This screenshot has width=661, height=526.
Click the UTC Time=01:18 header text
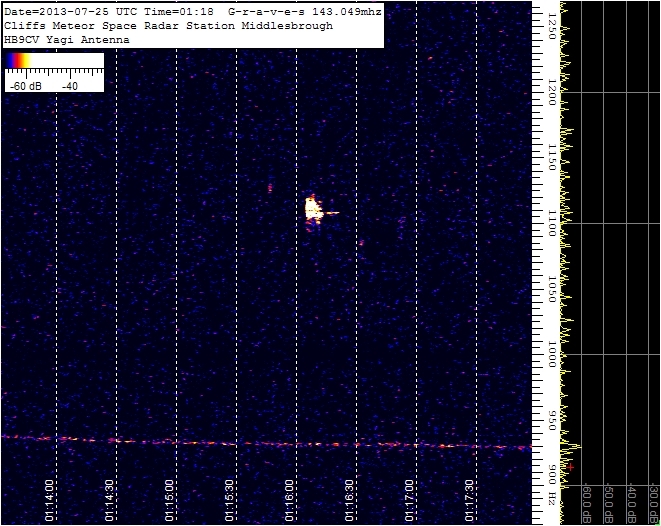(x=166, y=12)
